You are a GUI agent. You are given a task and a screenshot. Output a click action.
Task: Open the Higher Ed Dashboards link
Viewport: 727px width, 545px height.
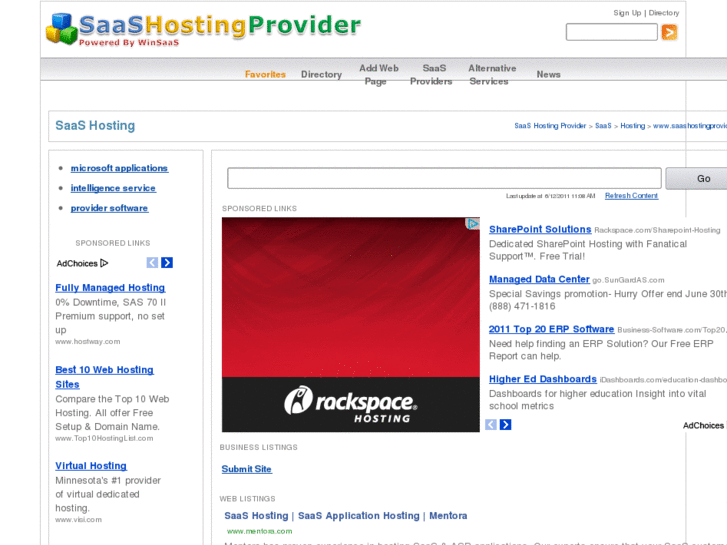[x=543, y=379]
